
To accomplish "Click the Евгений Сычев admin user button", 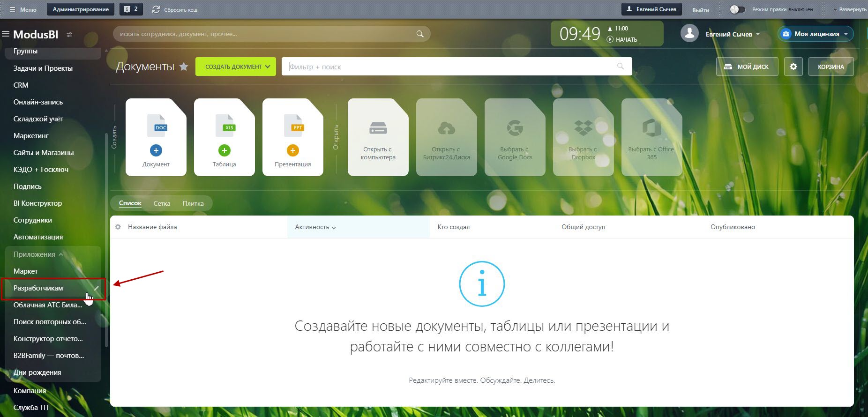I will [651, 9].
